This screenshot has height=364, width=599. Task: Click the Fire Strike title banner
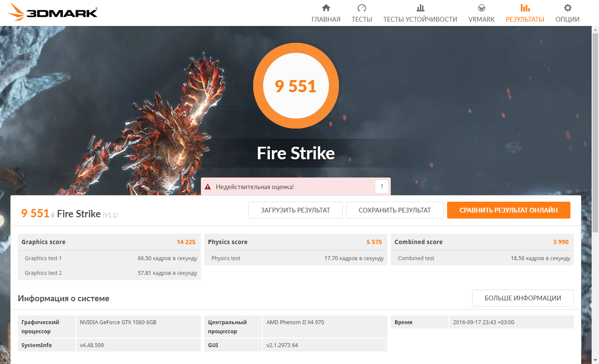click(x=296, y=153)
